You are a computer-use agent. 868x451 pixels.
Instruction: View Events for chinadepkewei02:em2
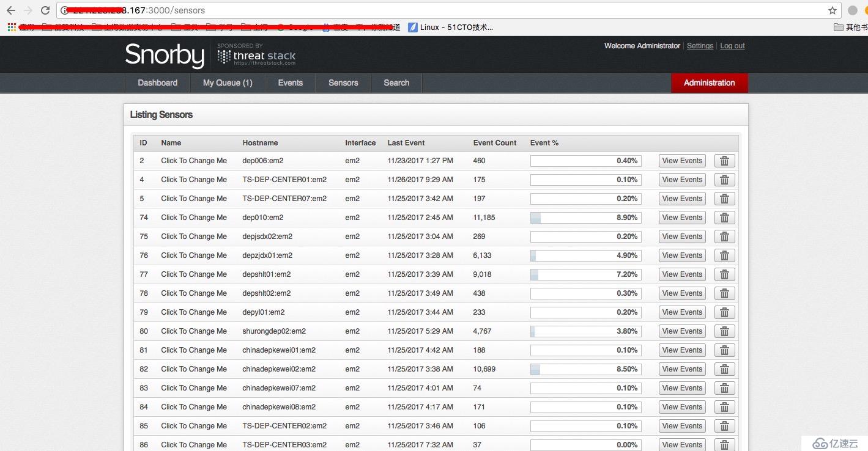point(682,369)
